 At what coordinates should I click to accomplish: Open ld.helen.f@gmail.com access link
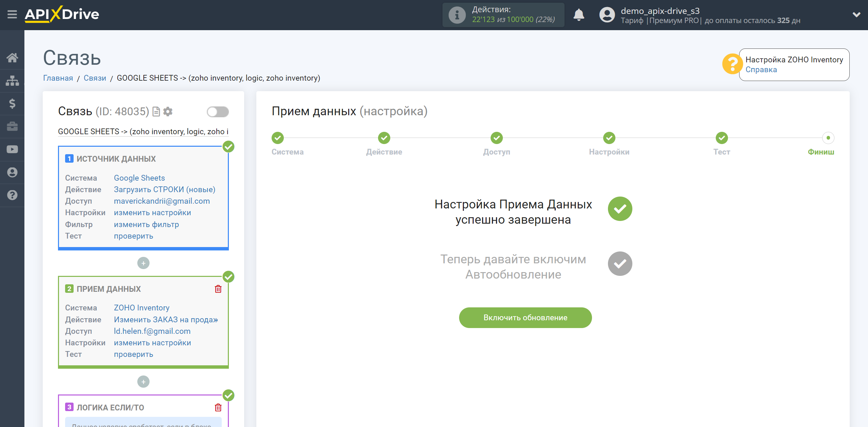152,331
